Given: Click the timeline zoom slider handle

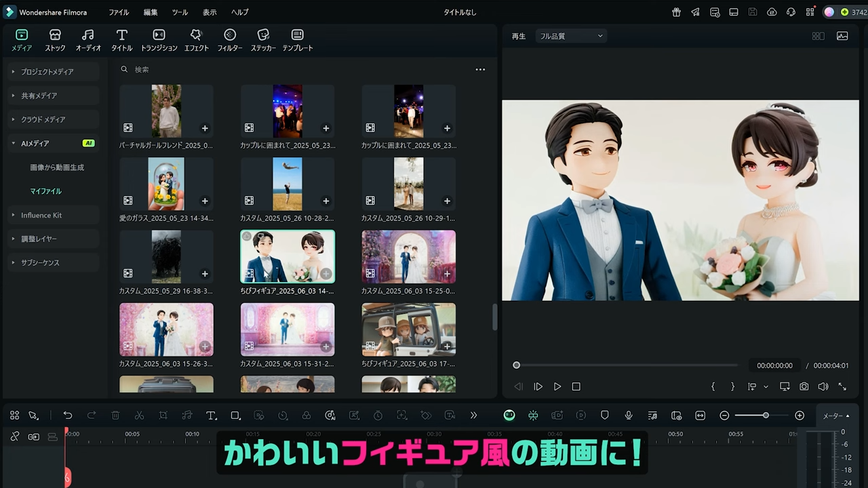Looking at the screenshot, I should tap(766, 415).
